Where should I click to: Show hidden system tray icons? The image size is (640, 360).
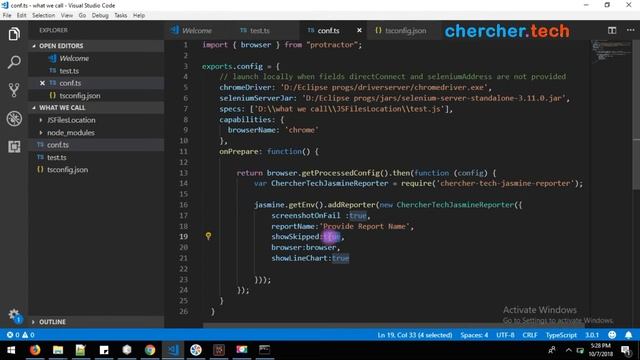568,350
